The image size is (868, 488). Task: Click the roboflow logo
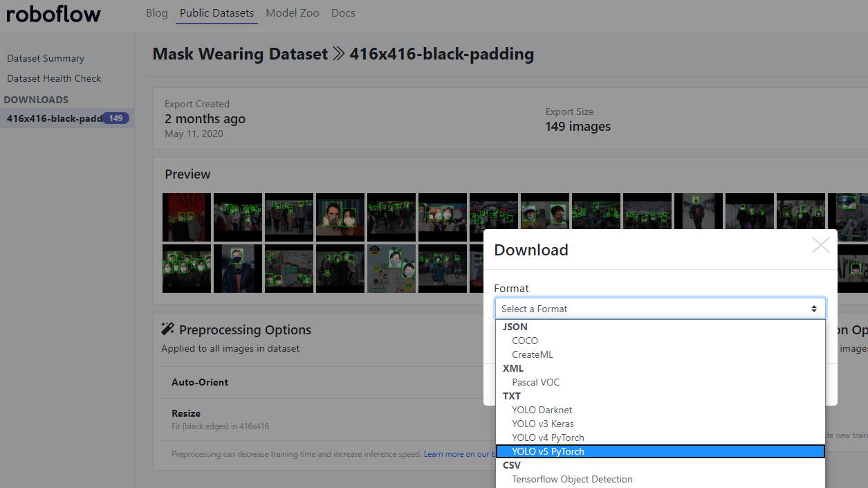click(x=54, y=13)
